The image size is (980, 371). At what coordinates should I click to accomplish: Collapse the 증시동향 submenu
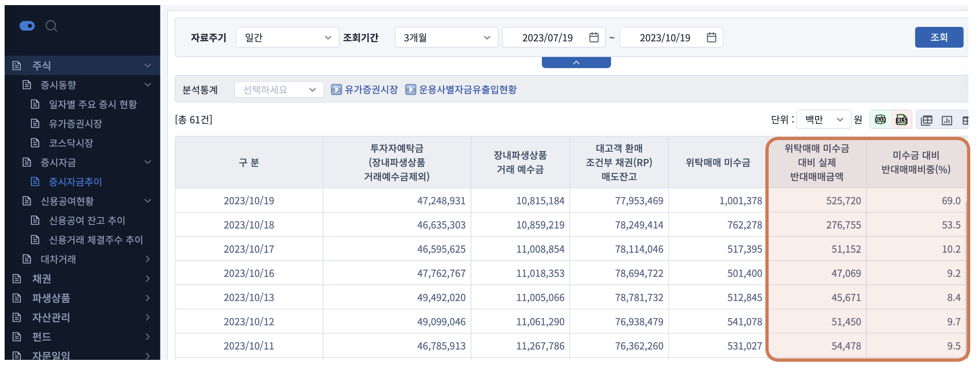pos(148,84)
